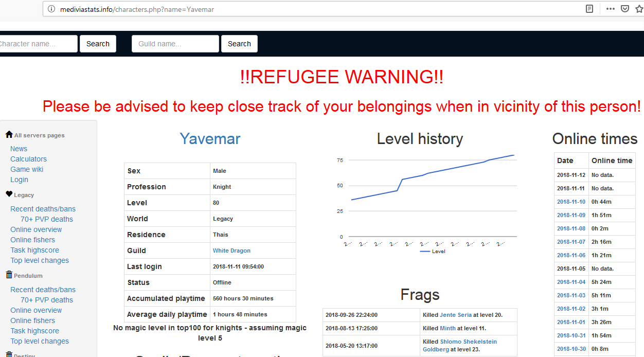Click the Online time column header
Viewport: 644px width, 357px height.
[x=612, y=160]
